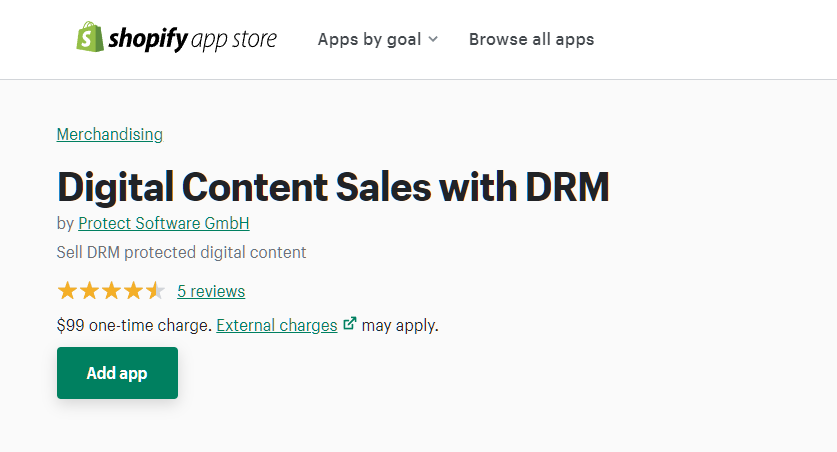Viewport: 837px width, 452px height.
Task: Click the Digital Content Sales with DRM heading
Action: point(333,187)
